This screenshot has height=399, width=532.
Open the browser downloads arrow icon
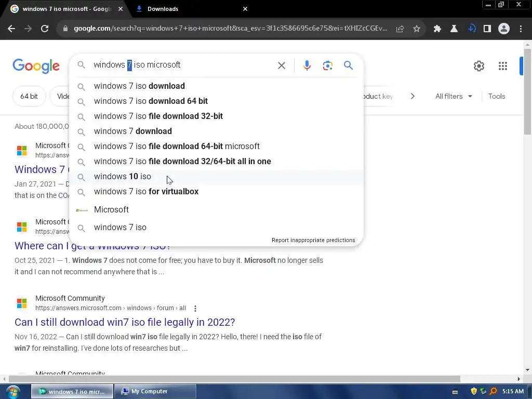pyautogui.click(x=471, y=29)
